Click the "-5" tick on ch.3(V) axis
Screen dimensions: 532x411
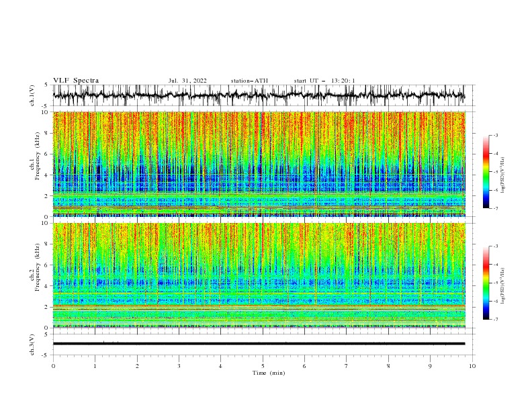(45, 355)
